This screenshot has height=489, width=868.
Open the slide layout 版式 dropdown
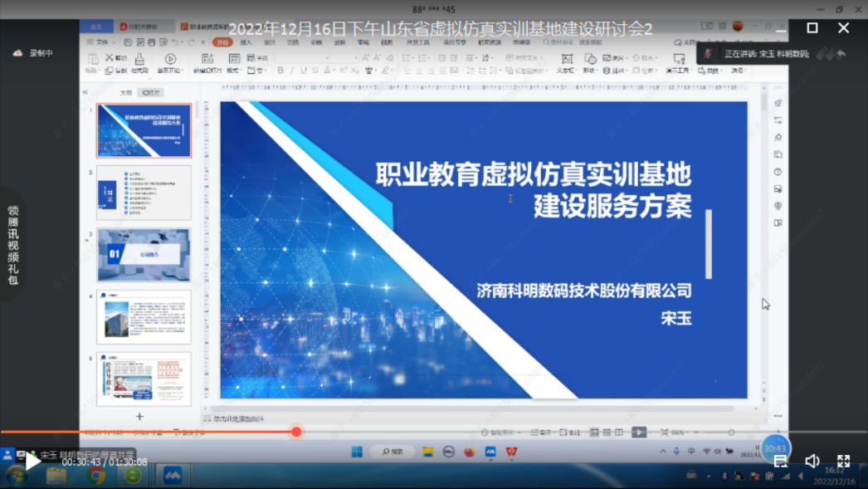coord(234,71)
